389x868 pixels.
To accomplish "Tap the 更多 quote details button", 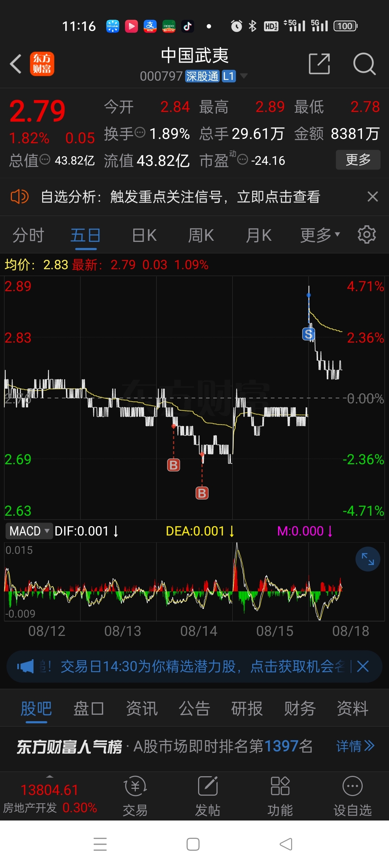I will point(358,159).
